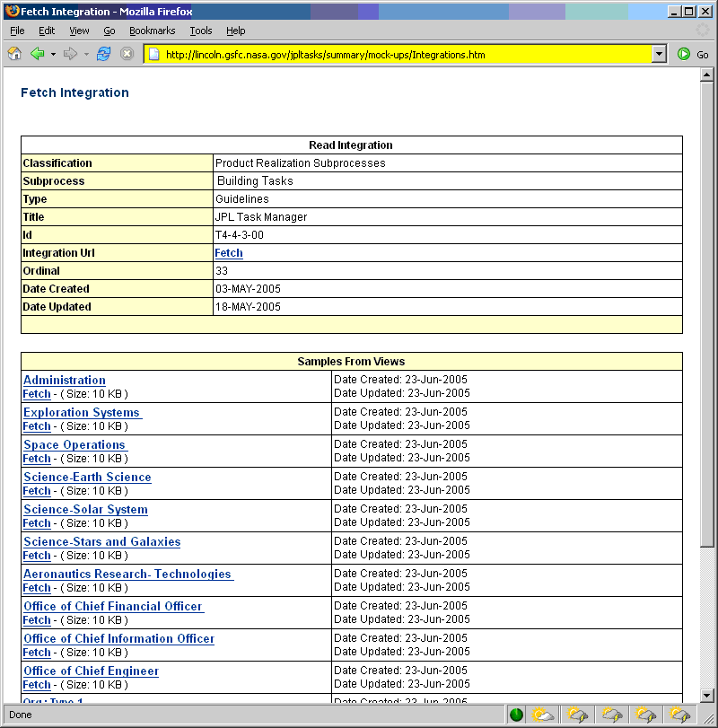The width and height of the screenshot is (718, 728).
Task: Click the last weather forecast icon
Action: click(x=680, y=715)
